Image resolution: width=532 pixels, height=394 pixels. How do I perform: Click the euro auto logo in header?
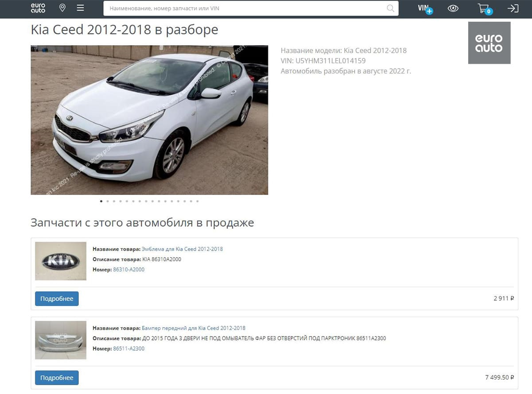pos(38,8)
